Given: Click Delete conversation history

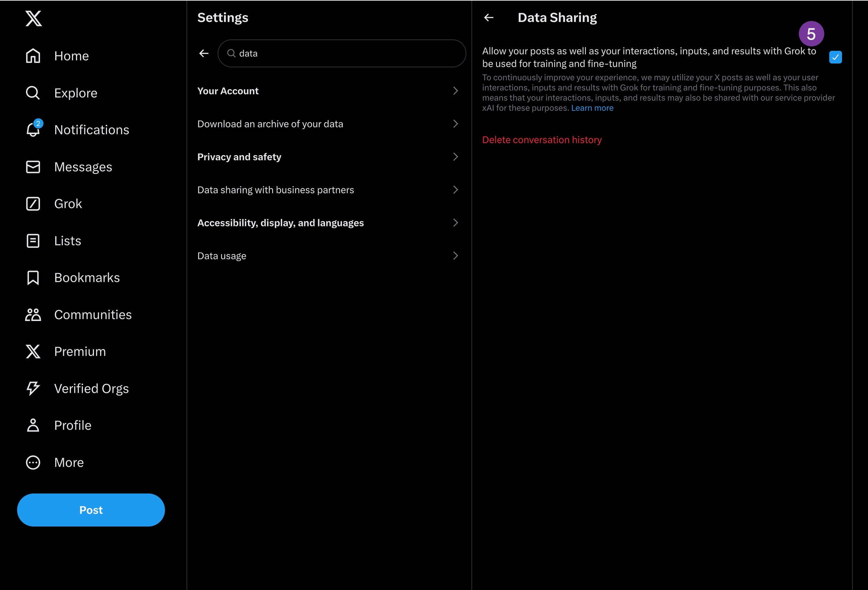Looking at the screenshot, I should click(x=542, y=140).
